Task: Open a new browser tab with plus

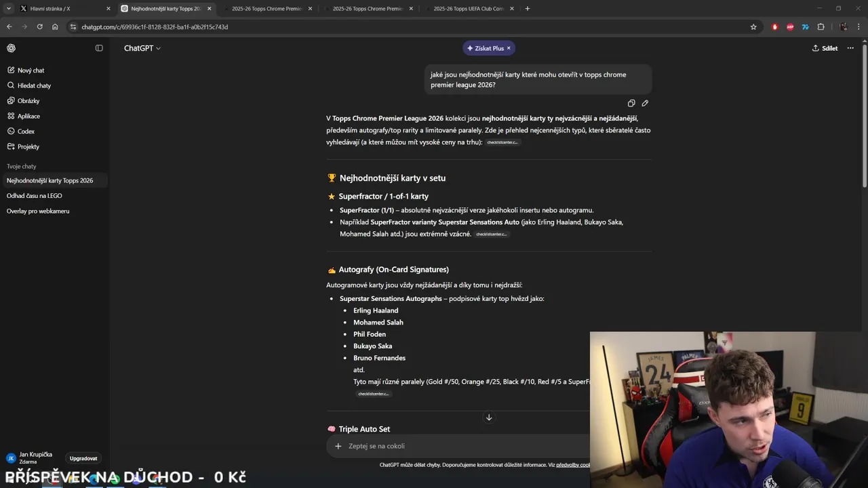Action: point(528,9)
